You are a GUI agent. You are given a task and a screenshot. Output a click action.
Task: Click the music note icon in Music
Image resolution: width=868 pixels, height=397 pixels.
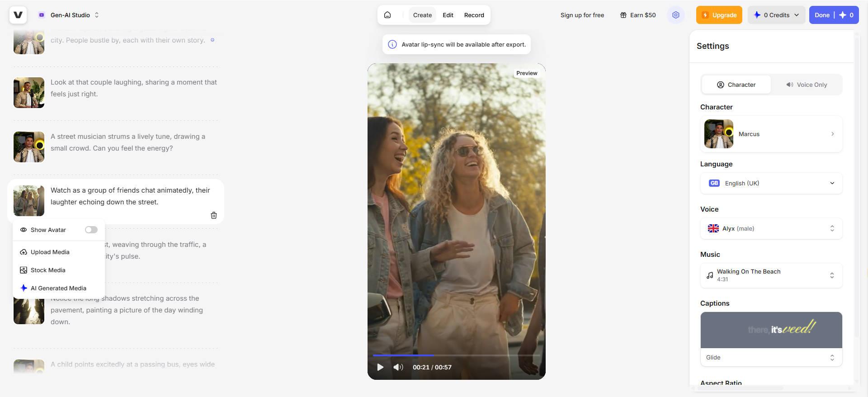710,275
